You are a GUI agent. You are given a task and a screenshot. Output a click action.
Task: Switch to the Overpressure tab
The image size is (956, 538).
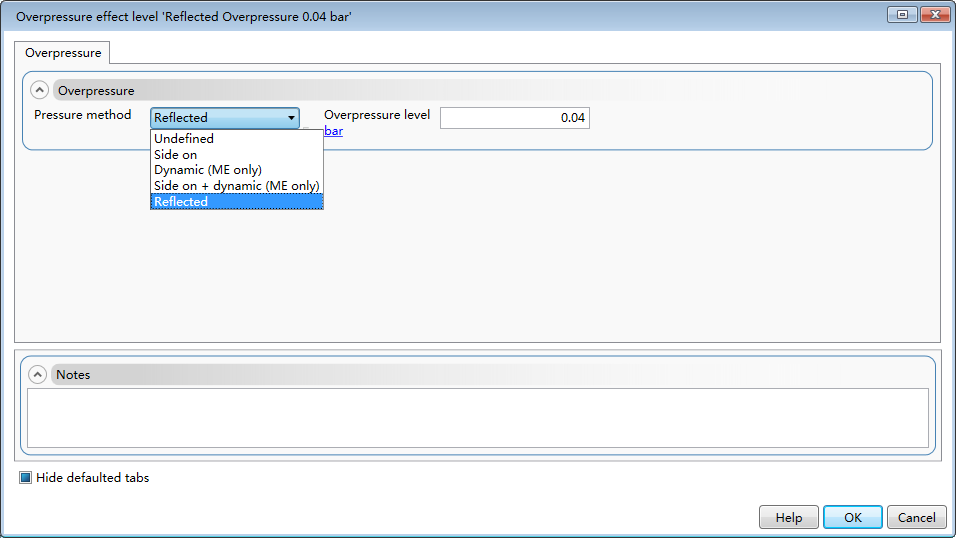tap(63, 53)
